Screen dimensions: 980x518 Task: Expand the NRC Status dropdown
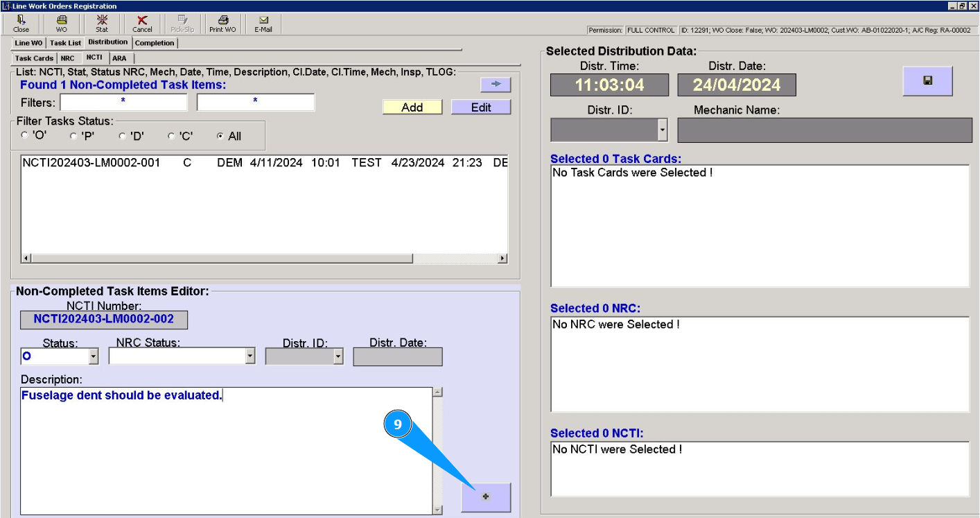click(x=251, y=356)
